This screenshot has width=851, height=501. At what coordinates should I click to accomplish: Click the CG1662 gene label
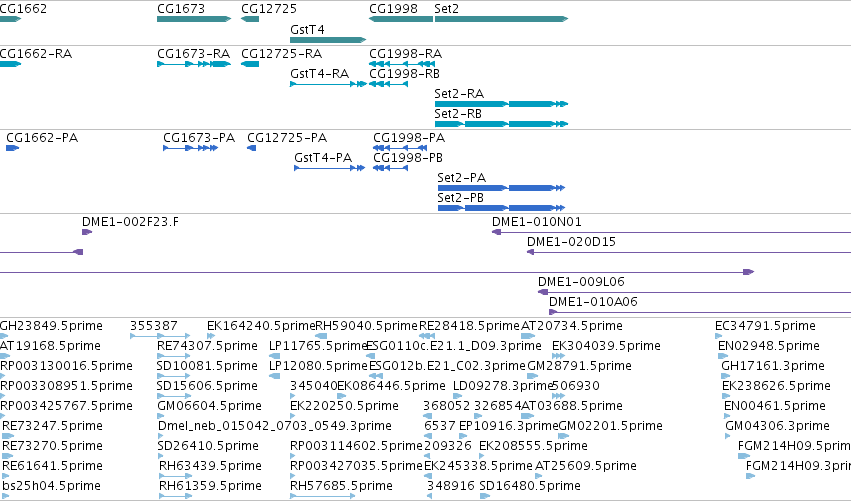click(23, 9)
